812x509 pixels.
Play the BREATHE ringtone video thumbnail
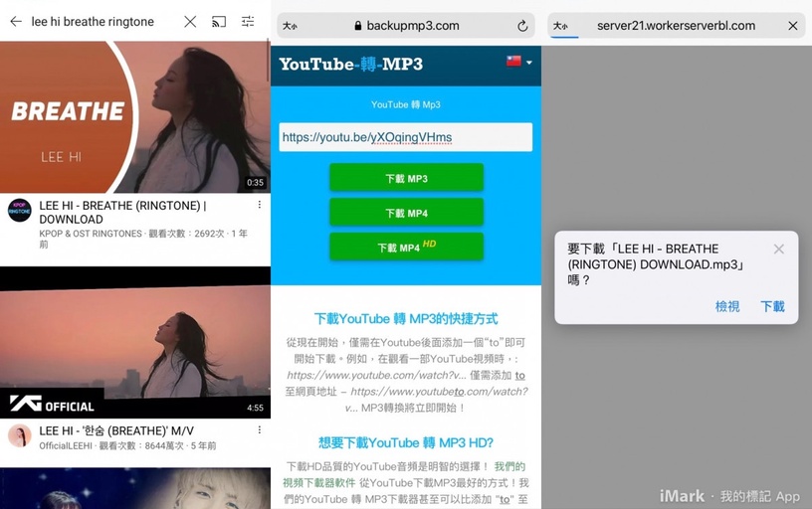pos(135,117)
